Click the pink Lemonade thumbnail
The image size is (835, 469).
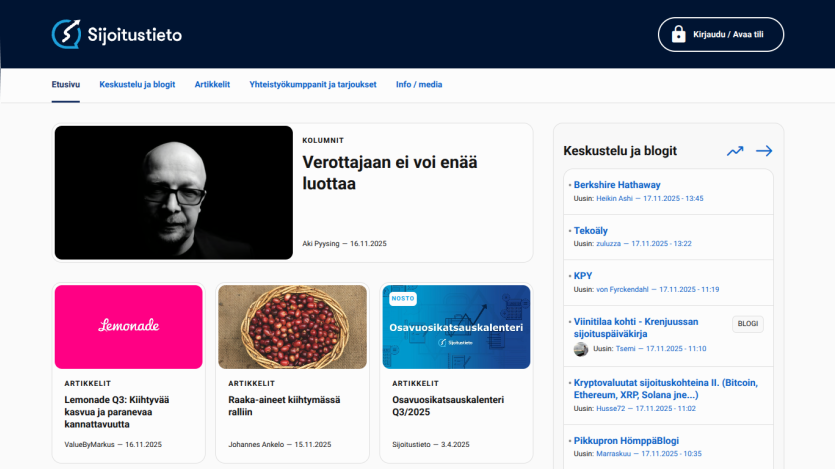tap(128, 327)
